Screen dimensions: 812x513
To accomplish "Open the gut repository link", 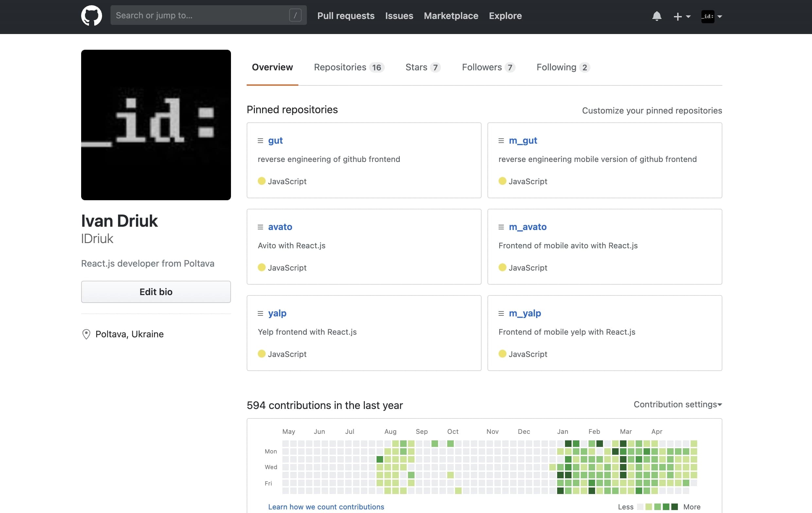I will [x=275, y=141].
